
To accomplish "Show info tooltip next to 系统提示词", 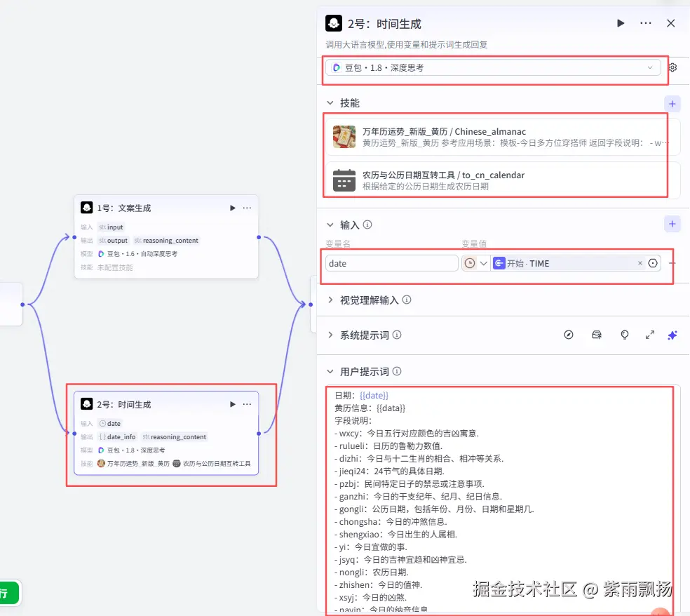I will (397, 335).
